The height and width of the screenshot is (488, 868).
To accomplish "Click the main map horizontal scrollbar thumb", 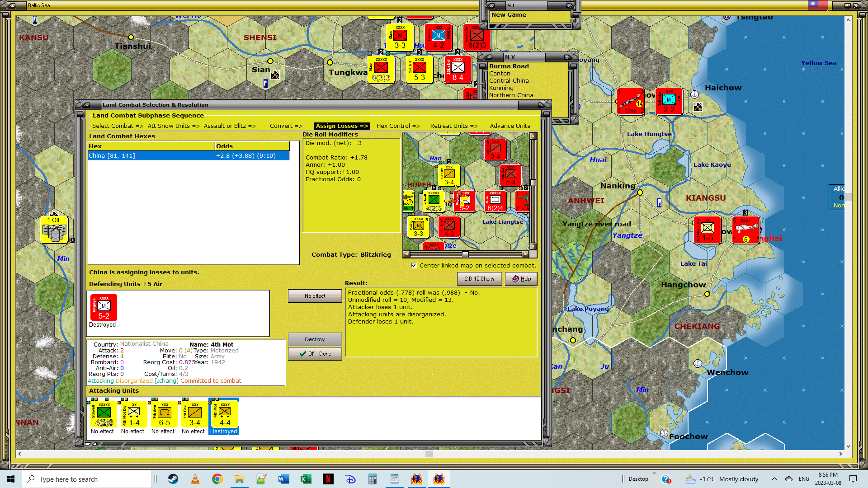I will pos(429,454).
